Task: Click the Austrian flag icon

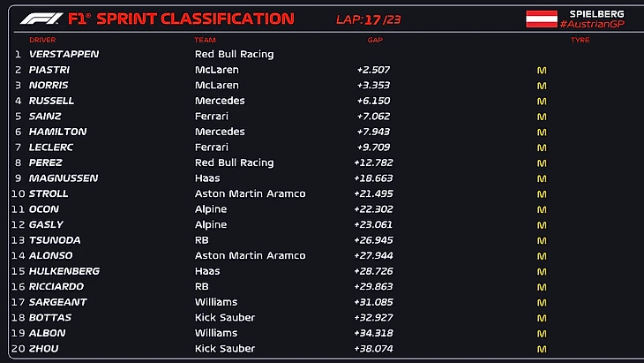Action: (x=541, y=19)
